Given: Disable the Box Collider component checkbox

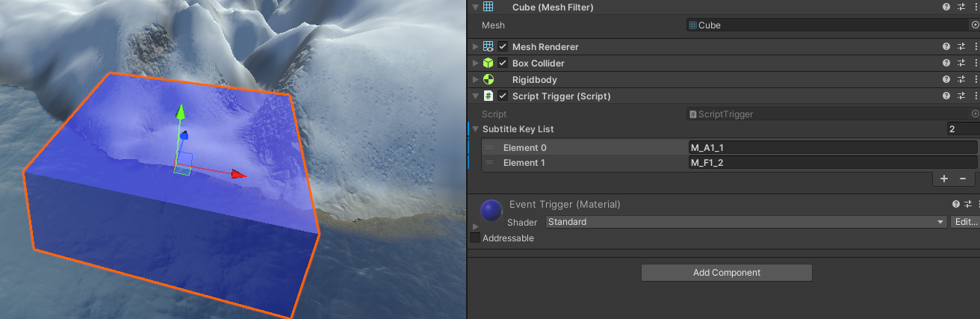Looking at the screenshot, I should point(503,63).
